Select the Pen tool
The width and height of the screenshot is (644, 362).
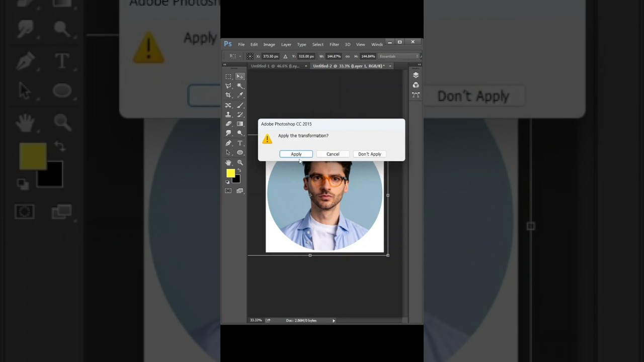pyautogui.click(x=228, y=143)
